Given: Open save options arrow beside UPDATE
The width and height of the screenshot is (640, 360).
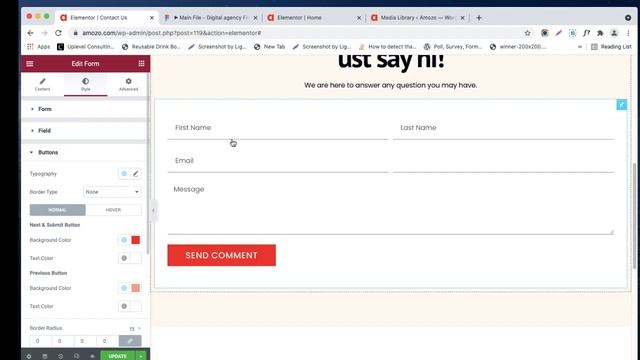Looking at the screenshot, I should tap(140, 356).
